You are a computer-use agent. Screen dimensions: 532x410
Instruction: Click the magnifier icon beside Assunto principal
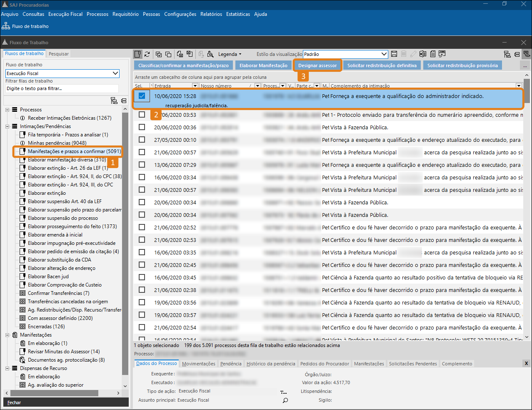pos(285,400)
